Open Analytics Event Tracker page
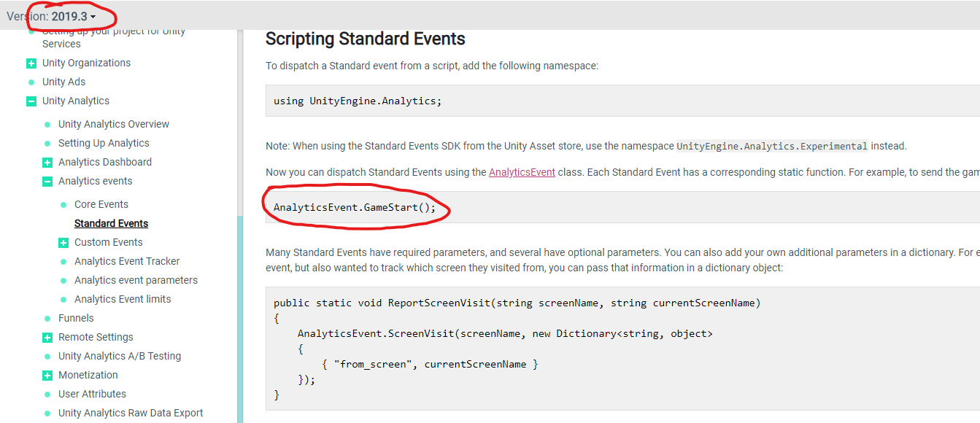Image resolution: width=980 pixels, height=423 pixels. click(x=126, y=261)
